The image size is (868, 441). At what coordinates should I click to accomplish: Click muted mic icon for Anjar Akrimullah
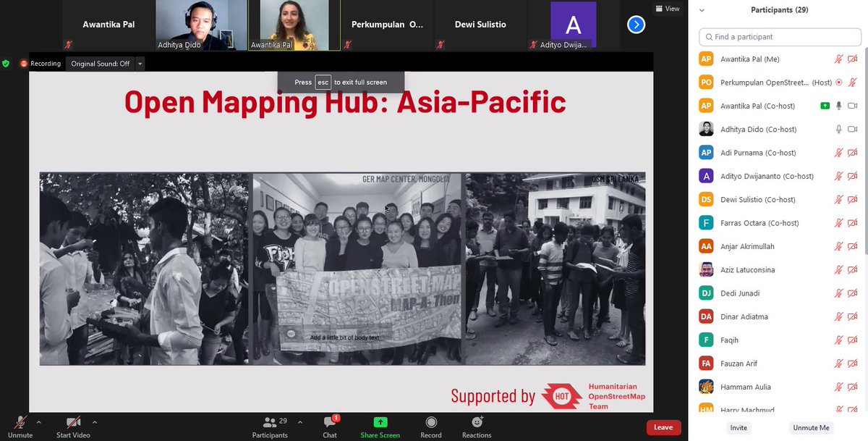tap(839, 246)
